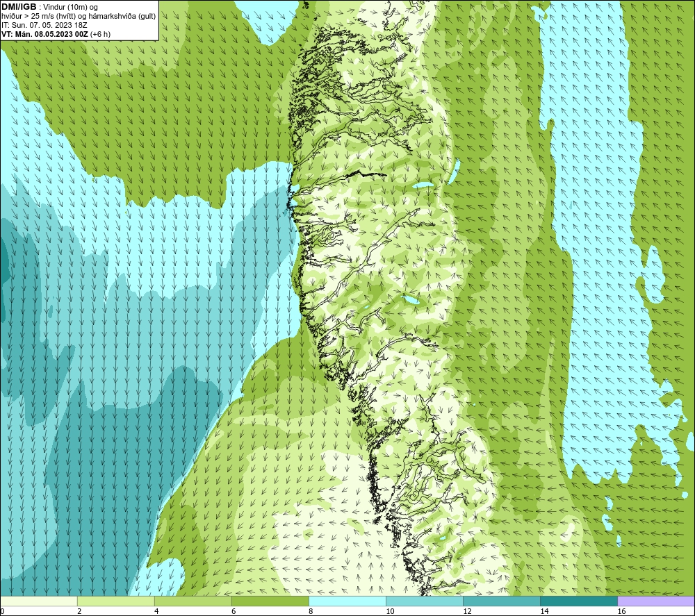Select the dark teal 14–16 m/s legend swatch
Screen dimensions: 695x616
578,601
